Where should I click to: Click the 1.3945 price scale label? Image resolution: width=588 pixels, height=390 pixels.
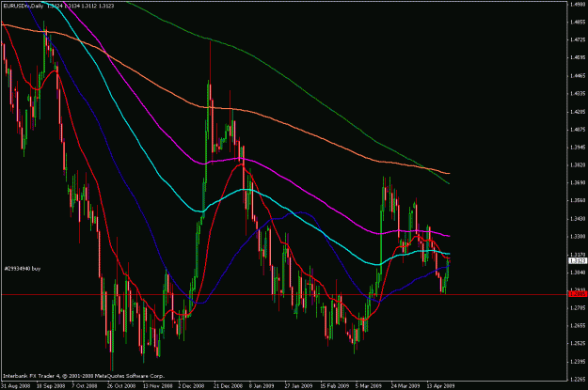click(x=578, y=148)
